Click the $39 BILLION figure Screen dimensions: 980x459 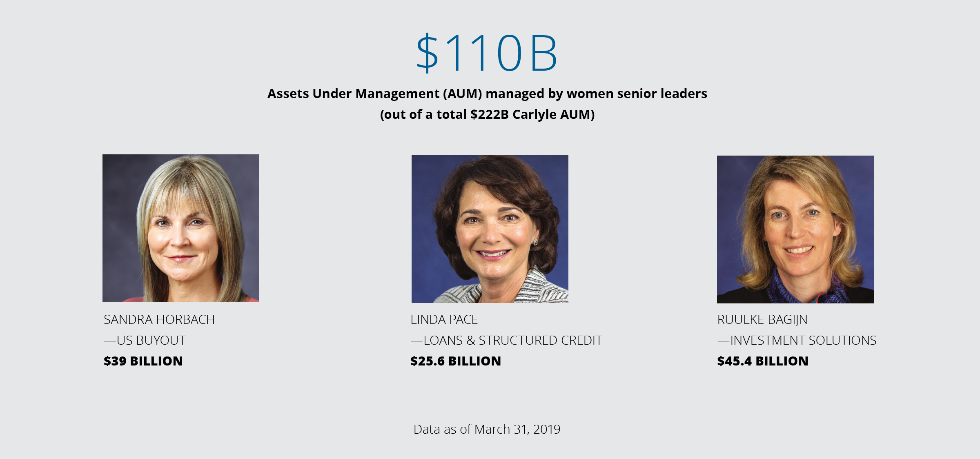tap(143, 361)
